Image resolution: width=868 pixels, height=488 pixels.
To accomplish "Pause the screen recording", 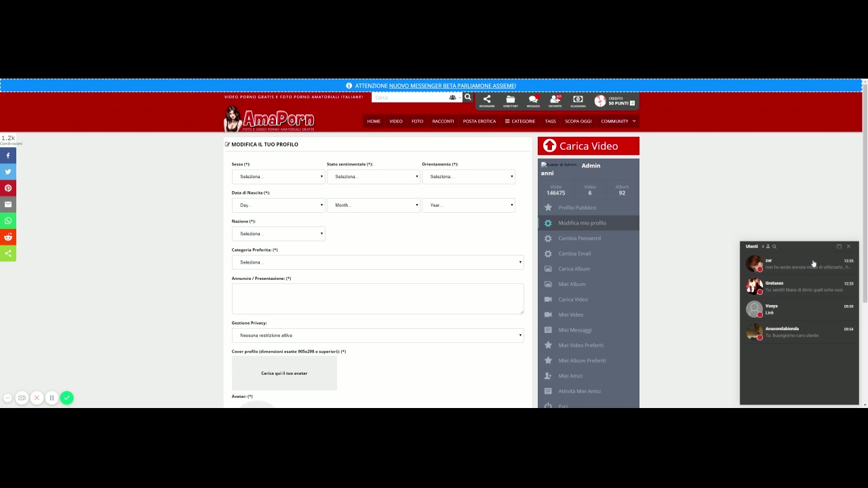I will click(x=52, y=398).
